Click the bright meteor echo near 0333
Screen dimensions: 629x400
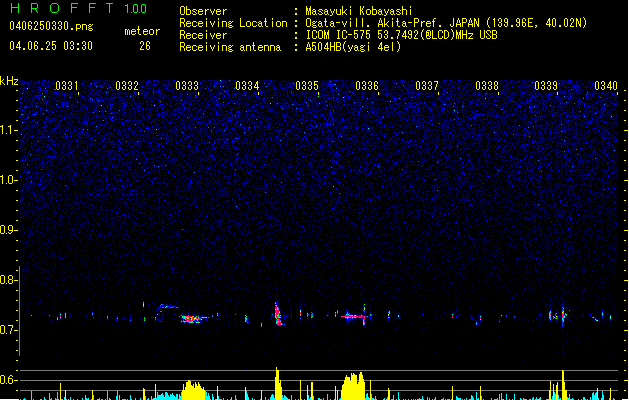pos(193,319)
